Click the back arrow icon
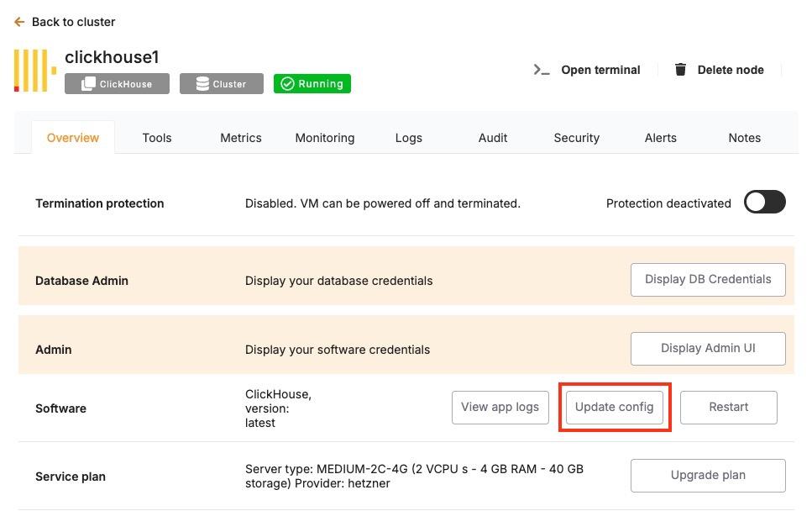 (x=19, y=22)
